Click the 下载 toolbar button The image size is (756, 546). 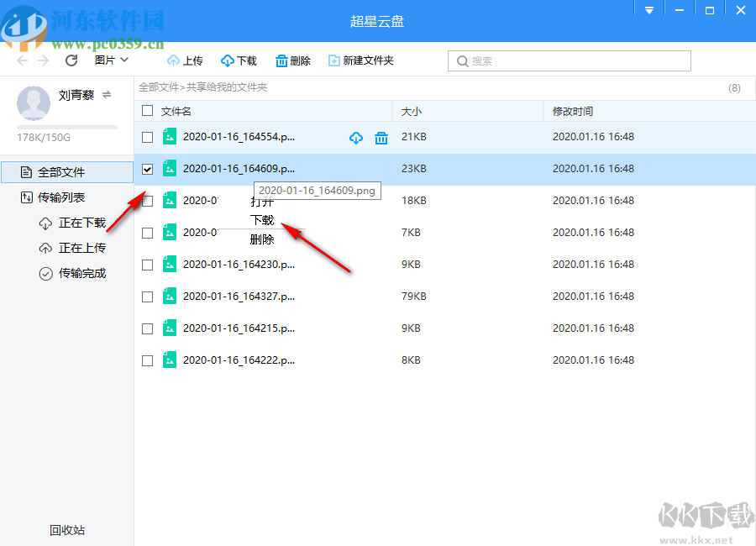point(239,60)
